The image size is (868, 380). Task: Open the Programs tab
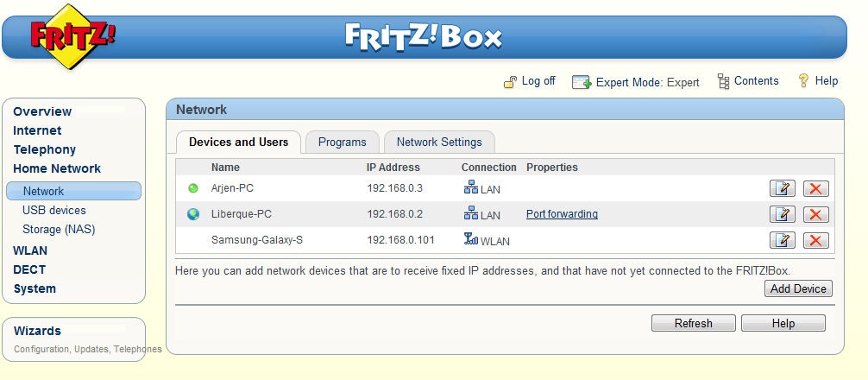click(342, 142)
